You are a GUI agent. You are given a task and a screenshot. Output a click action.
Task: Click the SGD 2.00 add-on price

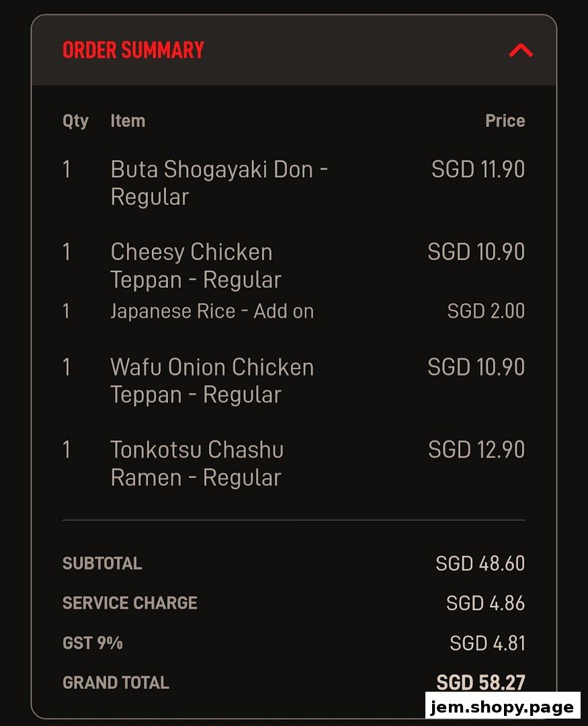click(485, 311)
